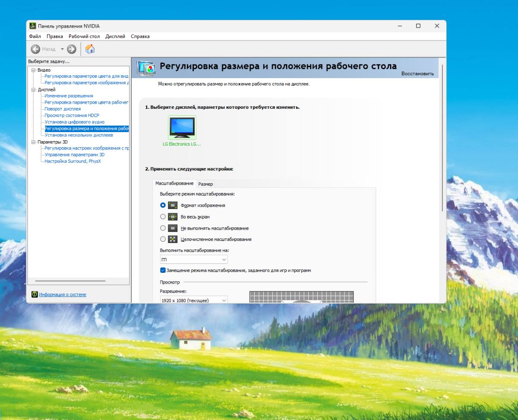Switch to the Размер tab
This screenshot has width=518, height=420.
coord(205,184)
